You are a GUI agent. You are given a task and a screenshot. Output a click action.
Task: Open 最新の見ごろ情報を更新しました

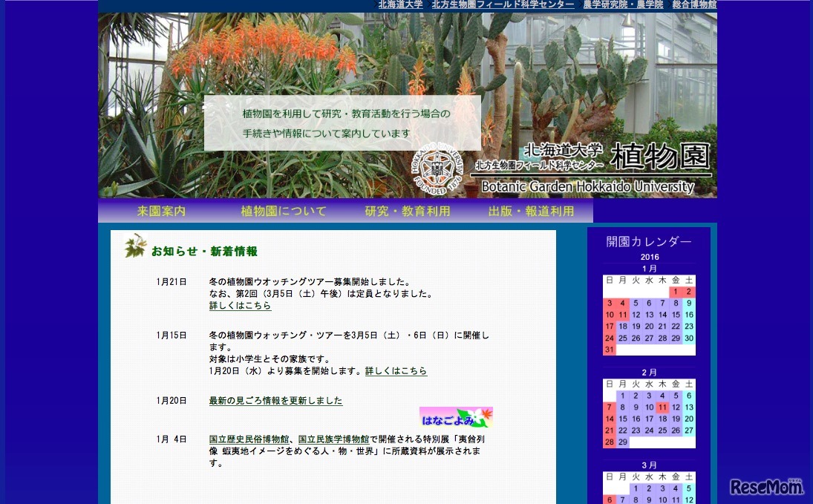[275, 400]
